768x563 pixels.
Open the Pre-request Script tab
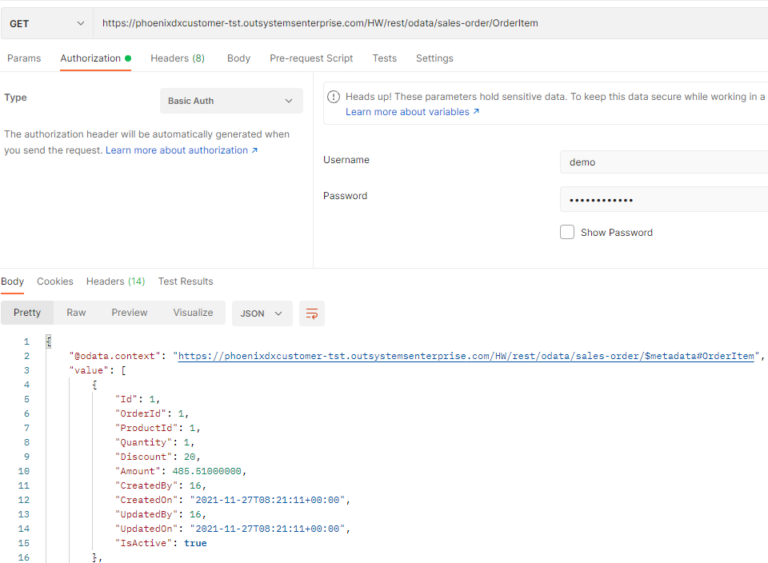(311, 58)
